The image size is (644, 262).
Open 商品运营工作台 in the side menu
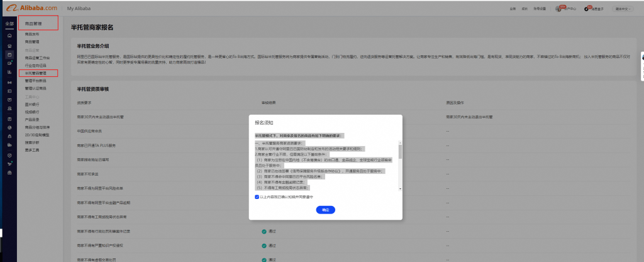tap(37, 58)
